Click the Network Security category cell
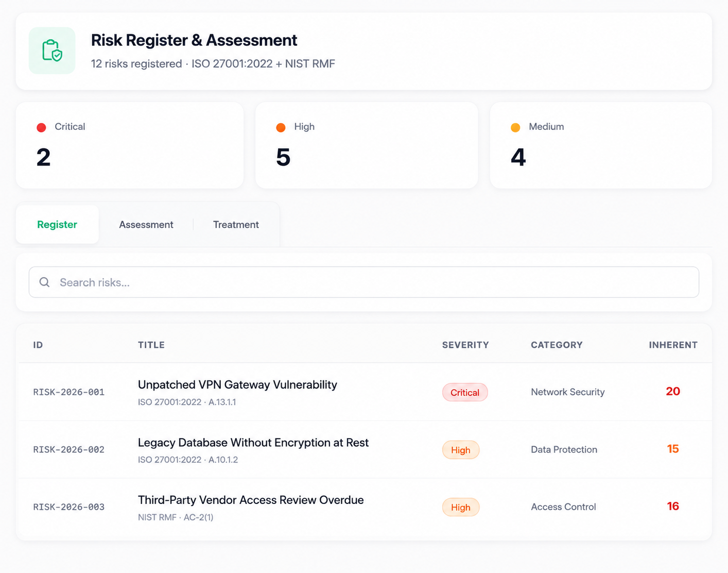This screenshot has height=573, width=728. tap(568, 392)
